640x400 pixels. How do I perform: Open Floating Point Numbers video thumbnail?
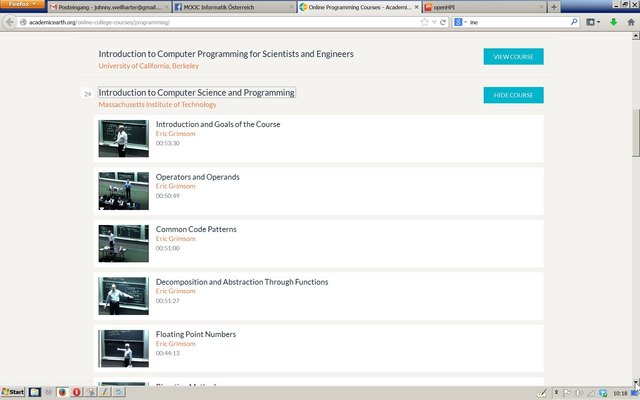click(124, 349)
